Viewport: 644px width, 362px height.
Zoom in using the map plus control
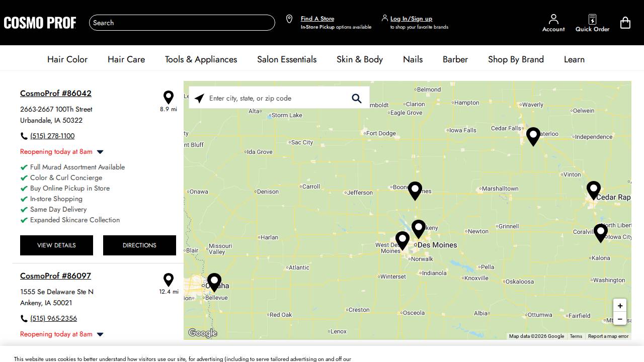[620, 306]
